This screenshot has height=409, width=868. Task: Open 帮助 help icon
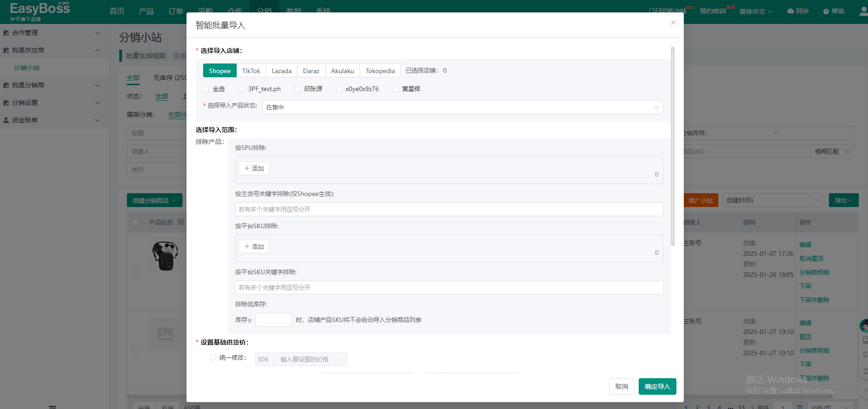click(826, 12)
